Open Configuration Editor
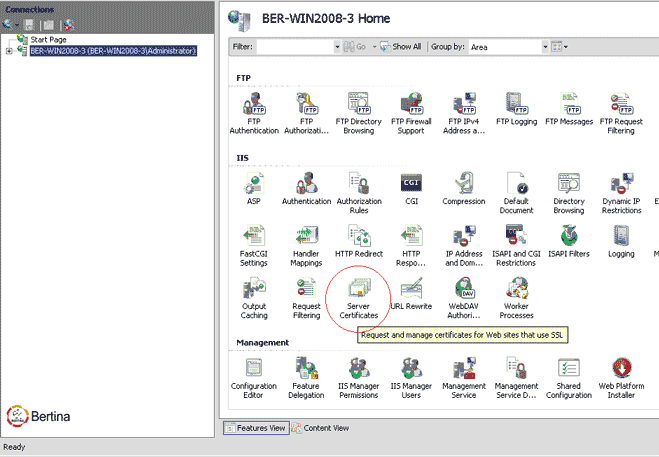The image size is (659, 457). pos(254,378)
